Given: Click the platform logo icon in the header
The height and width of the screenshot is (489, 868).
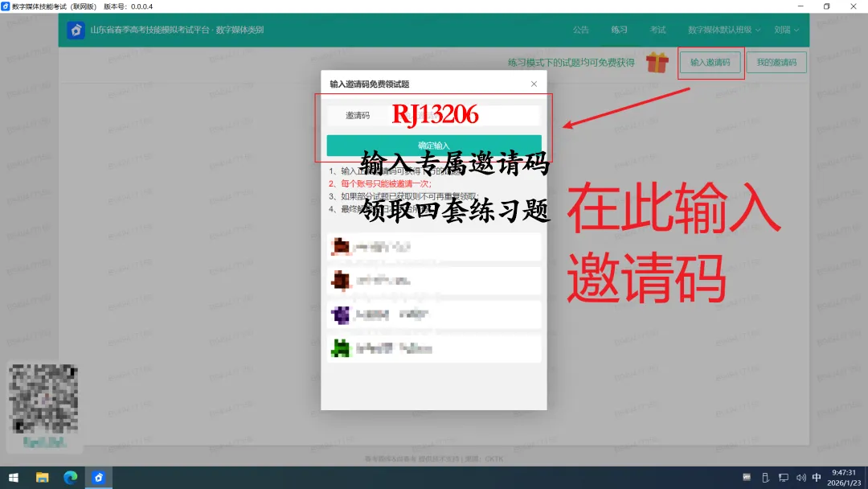Looking at the screenshot, I should coord(76,30).
